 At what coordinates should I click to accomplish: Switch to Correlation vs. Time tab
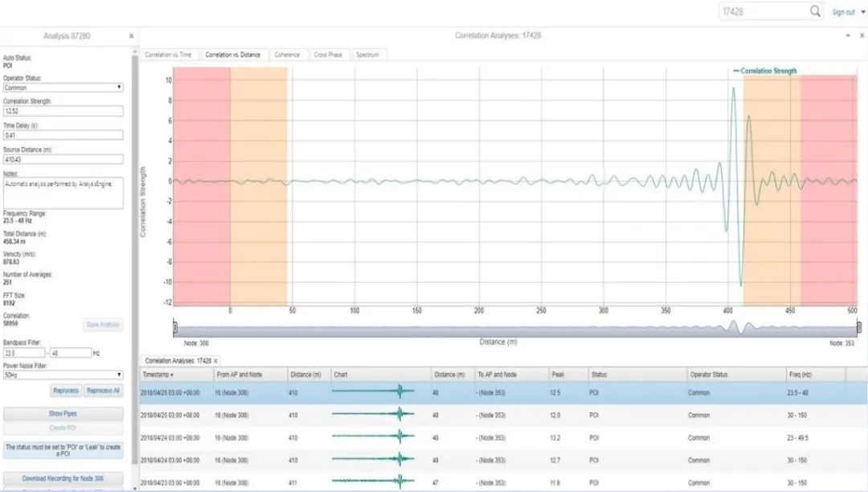click(168, 55)
